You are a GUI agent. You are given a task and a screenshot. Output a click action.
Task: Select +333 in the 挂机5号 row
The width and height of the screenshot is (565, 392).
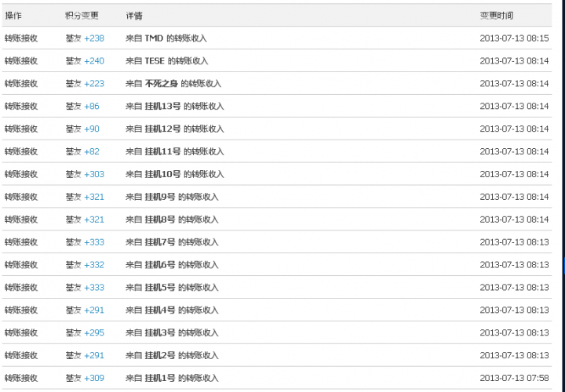tap(94, 288)
